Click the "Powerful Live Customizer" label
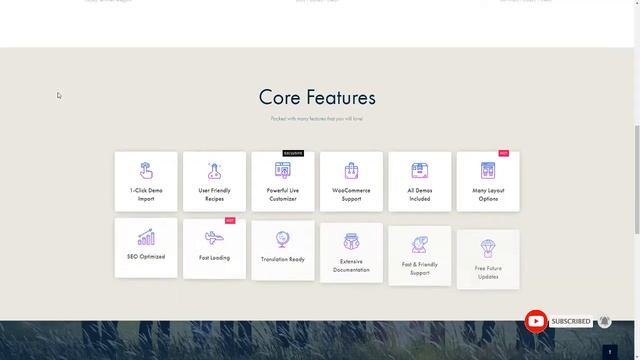The height and width of the screenshot is (360, 640). click(x=283, y=195)
